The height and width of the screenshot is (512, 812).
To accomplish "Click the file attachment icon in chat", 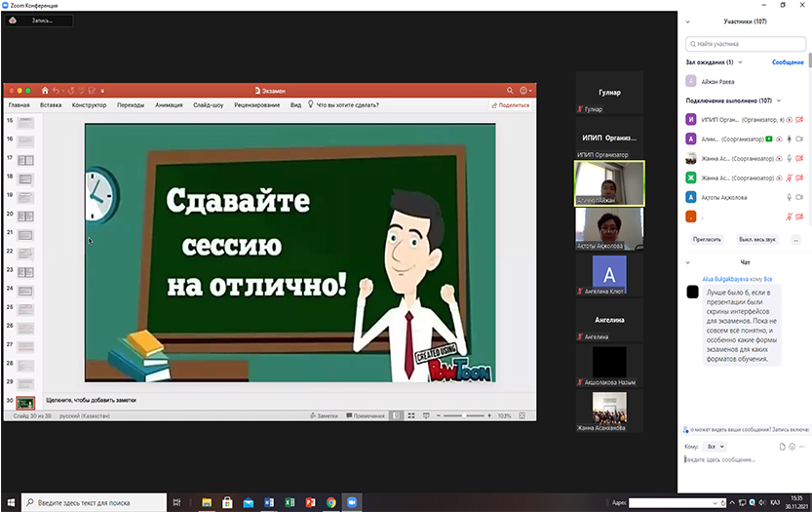I will tap(782, 447).
